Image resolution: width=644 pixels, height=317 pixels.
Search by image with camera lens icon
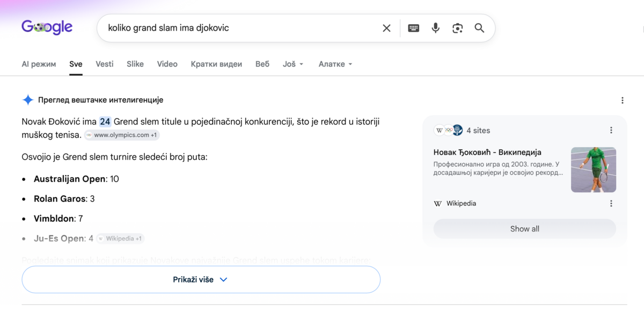[x=457, y=28]
